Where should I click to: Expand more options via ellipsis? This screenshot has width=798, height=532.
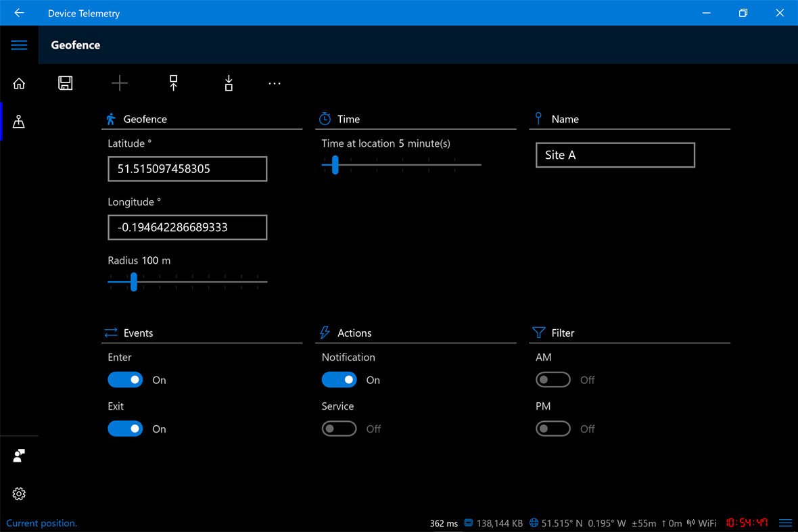point(274,82)
